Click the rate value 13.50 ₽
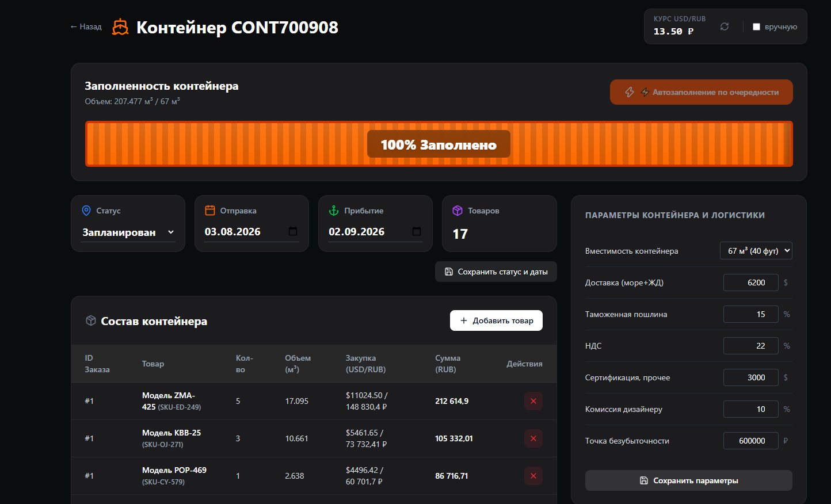Screen dimensions: 831x504 click(673, 32)
